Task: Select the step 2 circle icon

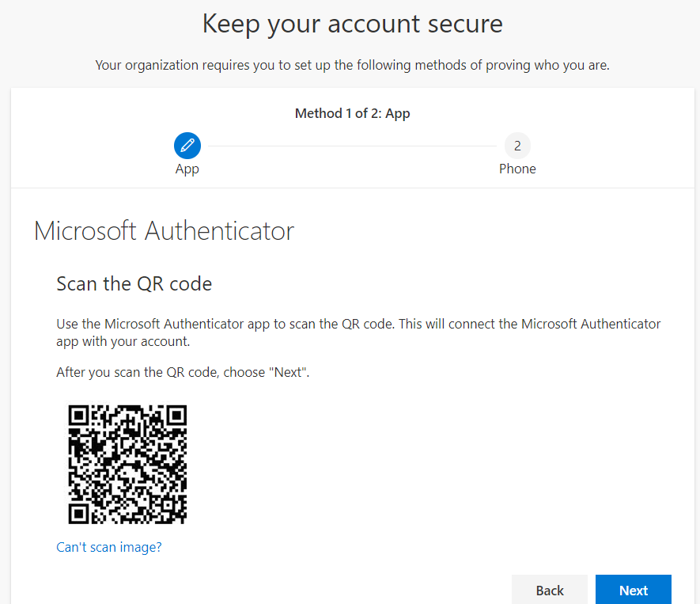Action: [517, 146]
